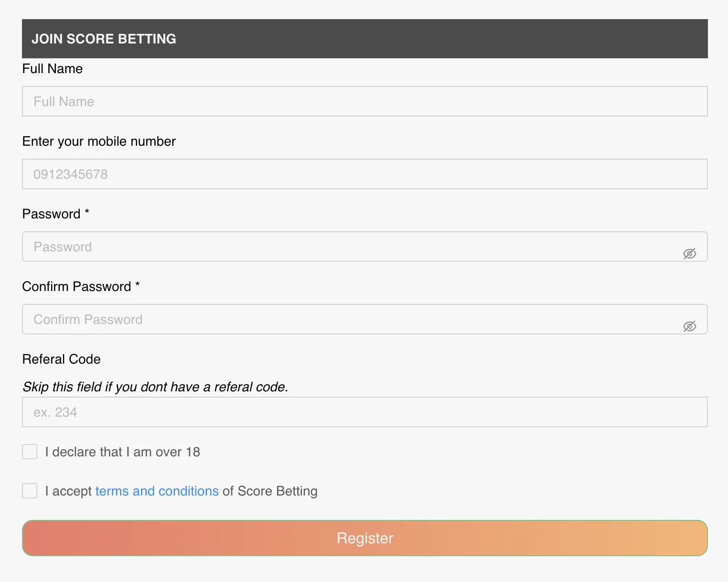This screenshot has width=728, height=582.
Task: Tick the accept terms and conditions checkbox
Action: pos(30,491)
